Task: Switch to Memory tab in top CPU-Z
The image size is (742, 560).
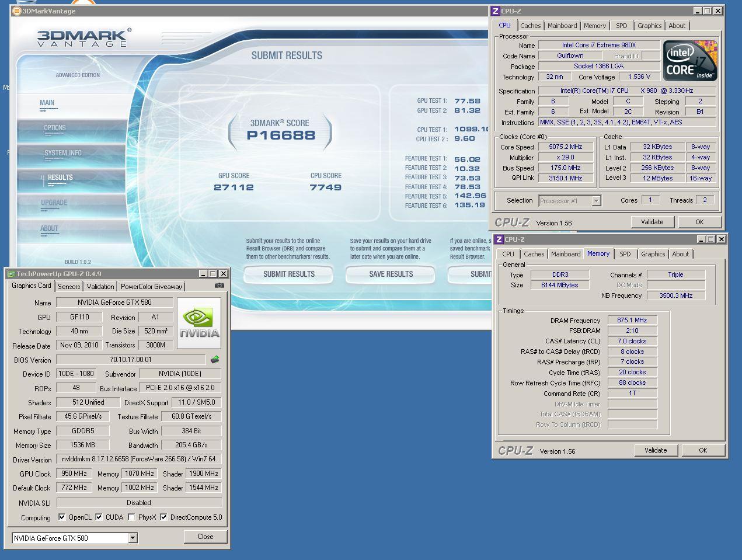Action: (x=595, y=26)
